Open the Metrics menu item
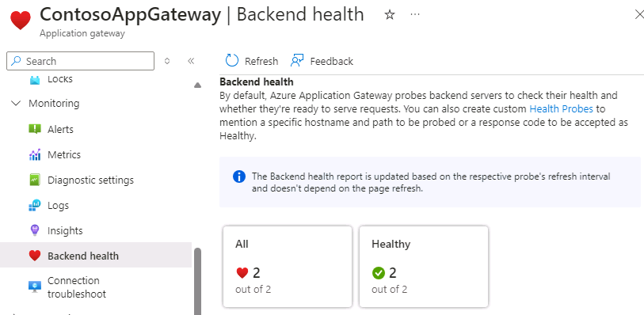 (x=64, y=154)
